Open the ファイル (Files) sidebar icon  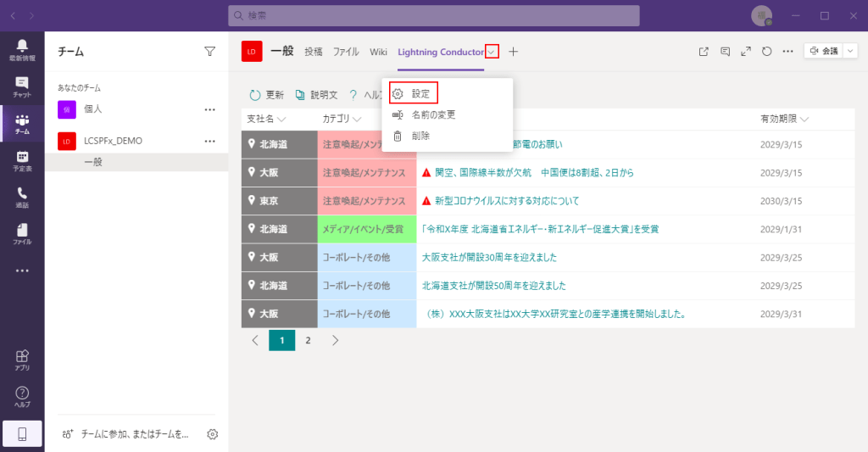click(22, 233)
